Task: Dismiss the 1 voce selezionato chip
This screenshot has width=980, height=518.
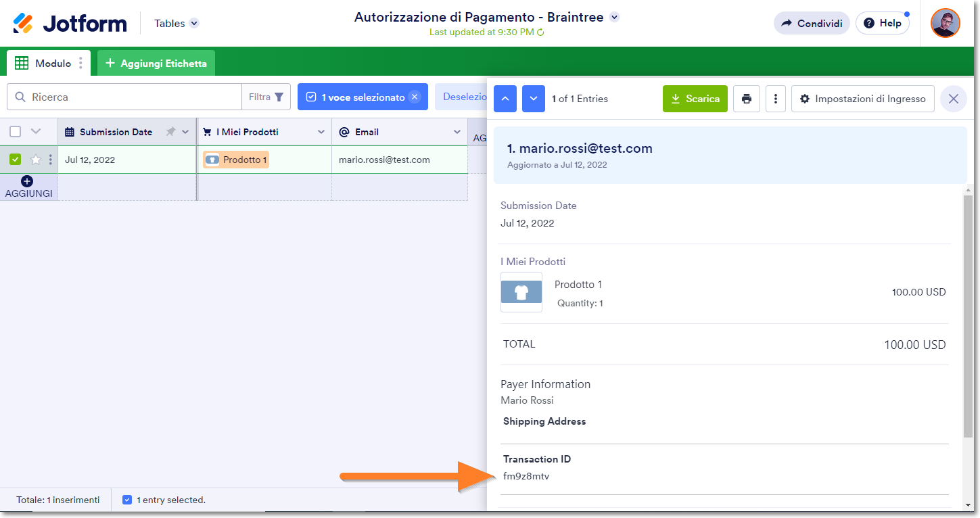Action: [415, 97]
